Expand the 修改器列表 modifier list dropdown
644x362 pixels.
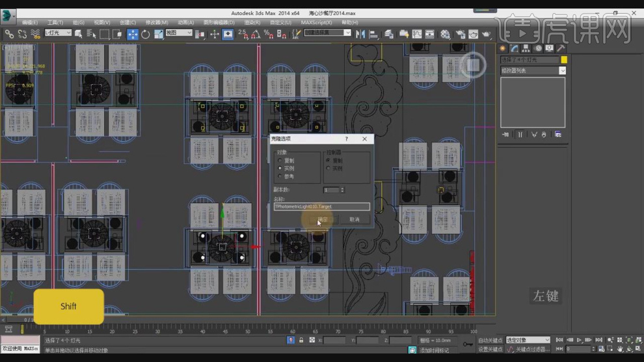[562, 71]
